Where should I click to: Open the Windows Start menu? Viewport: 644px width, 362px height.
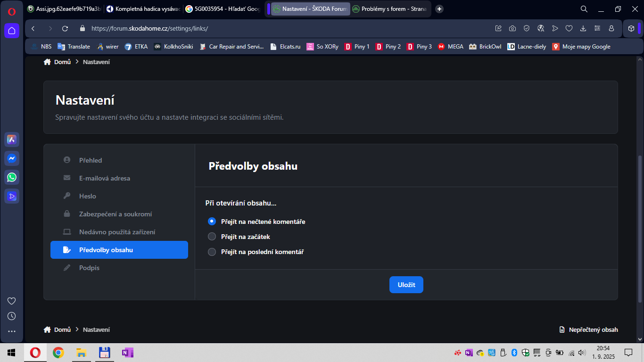[x=11, y=353]
